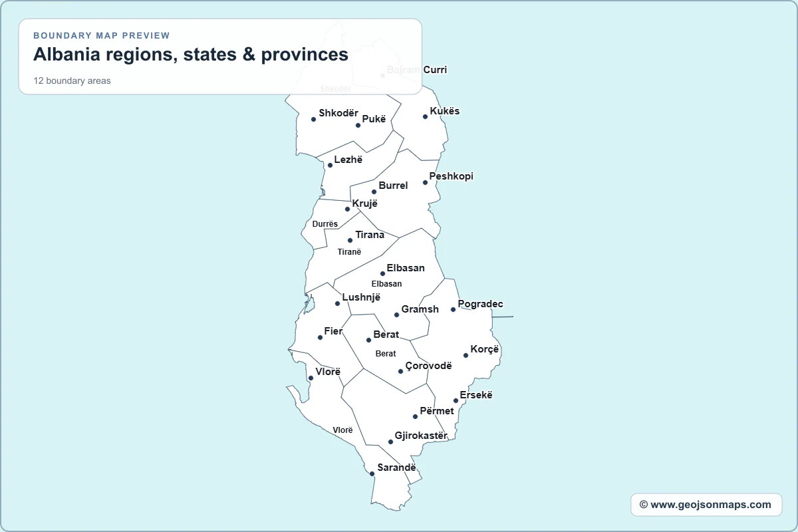Click the Fier city label
This screenshot has height=532, width=798.
point(333,331)
